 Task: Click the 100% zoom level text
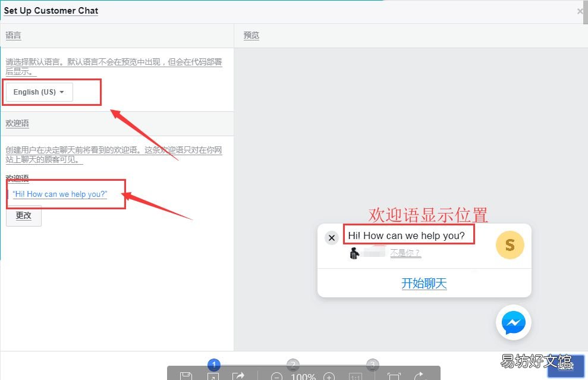coord(303,376)
